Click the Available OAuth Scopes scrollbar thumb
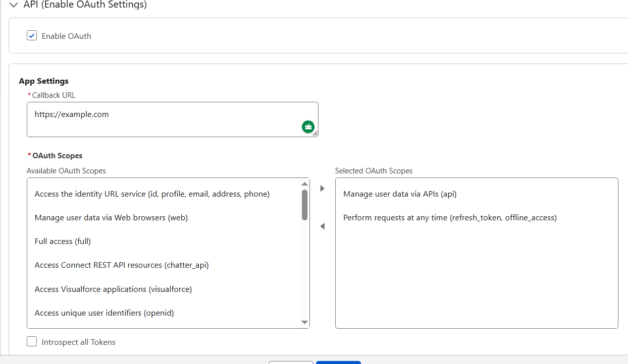The width and height of the screenshot is (628, 364). [x=304, y=205]
